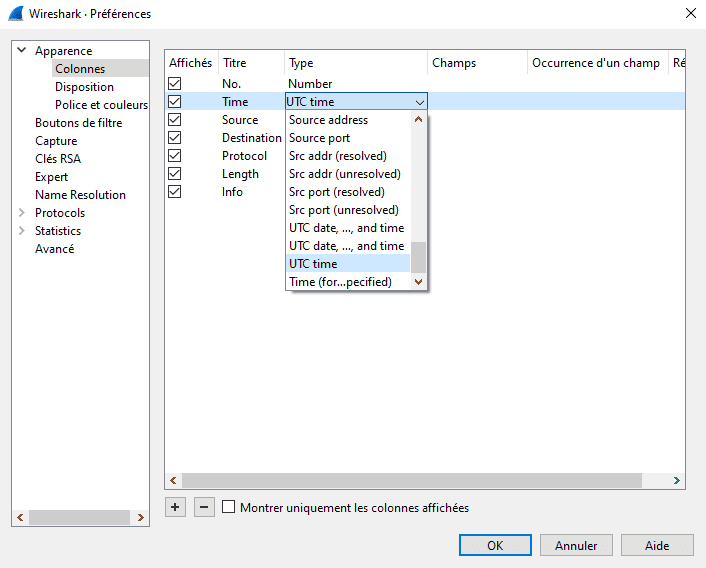This screenshot has height=568, width=706.
Task: Choose Src addr (resolved) option
Action: point(348,156)
